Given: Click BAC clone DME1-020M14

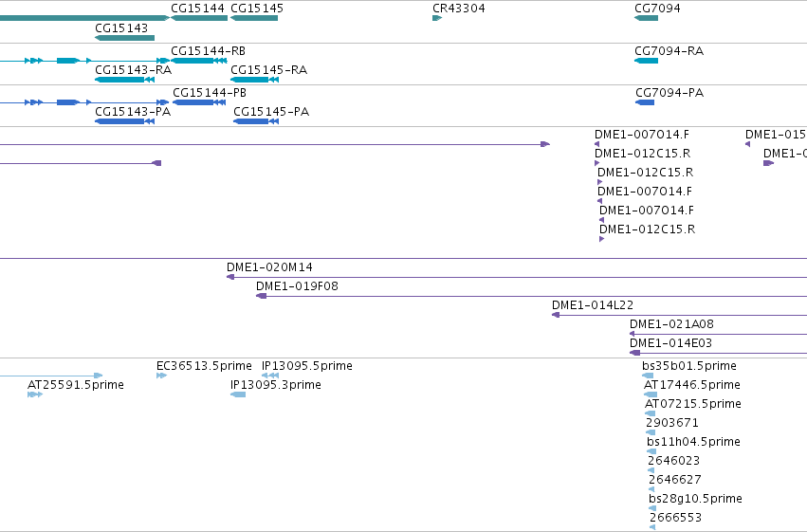Looking at the screenshot, I should click(517, 277).
